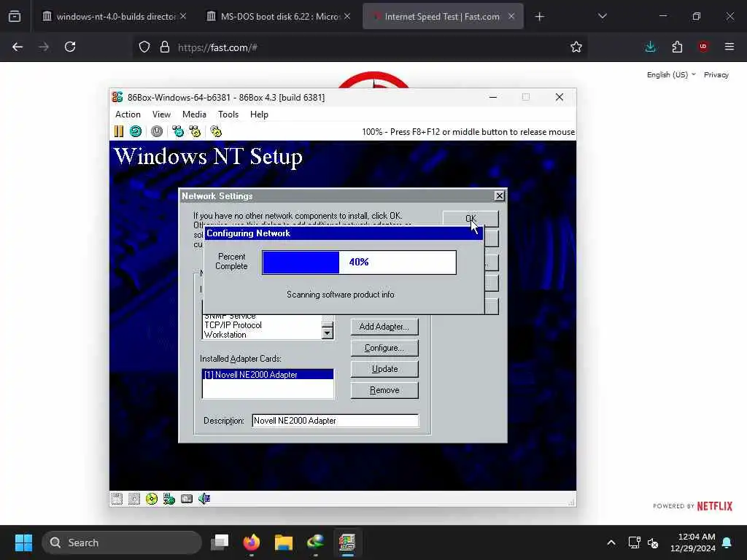
Task: Open English (US) language dropdown
Action: coord(671,75)
